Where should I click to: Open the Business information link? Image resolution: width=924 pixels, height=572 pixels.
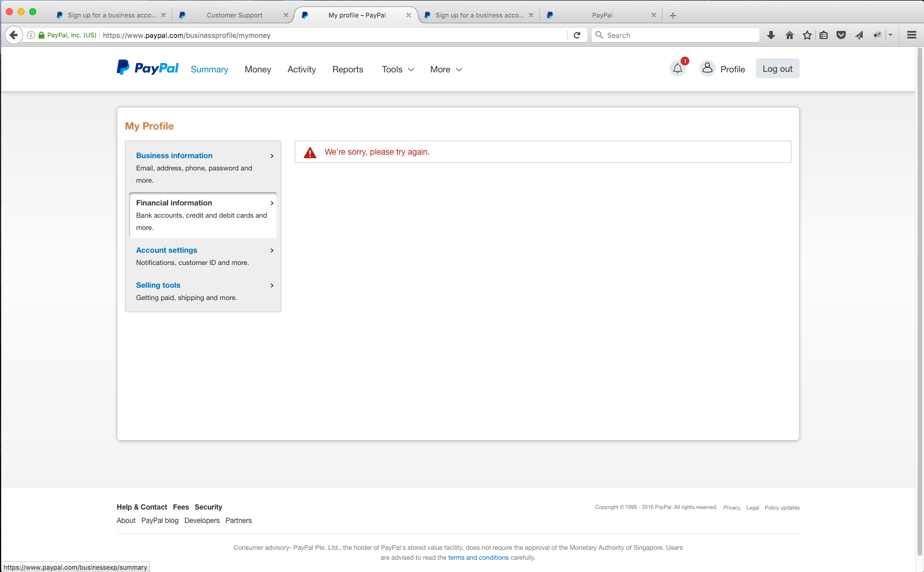click(174, 156)
